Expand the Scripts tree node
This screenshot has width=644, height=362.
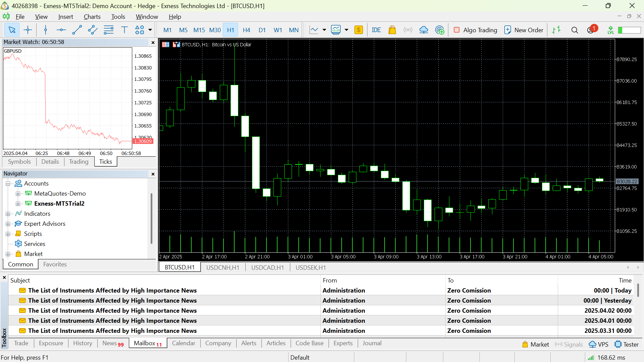(8, 234)
